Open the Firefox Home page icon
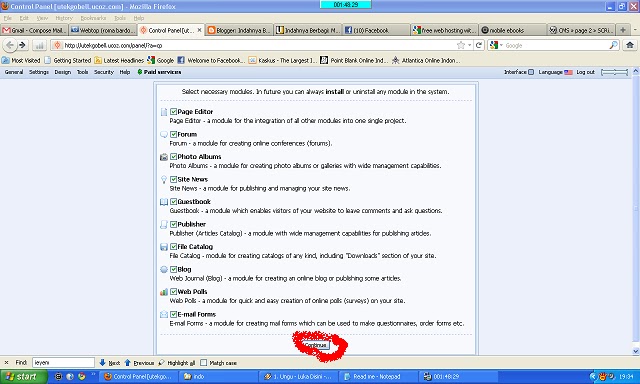 point(630,45)
